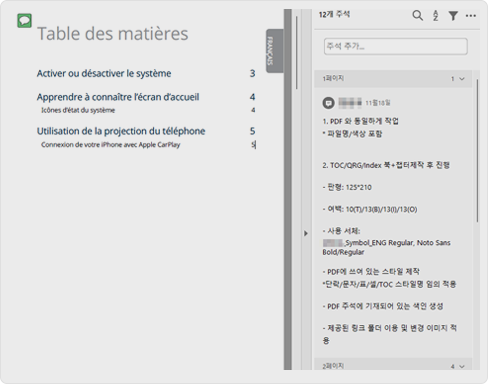Viewport: 488px width, 384px height.
Task: Click the document view vertical scrollbar
Action: [296, 53]
